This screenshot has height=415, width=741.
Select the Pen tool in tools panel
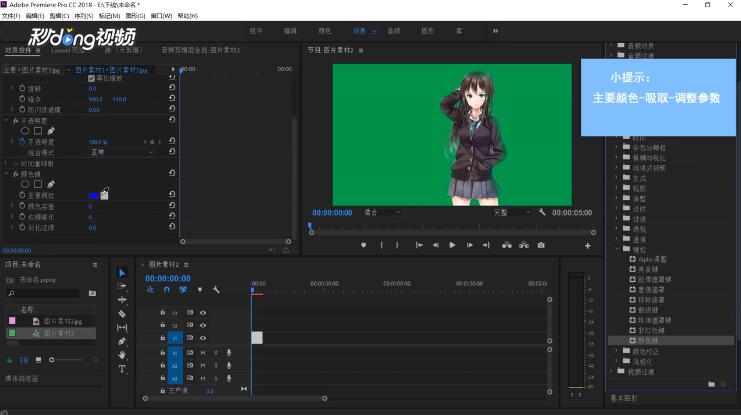click(x=122, y=341)
